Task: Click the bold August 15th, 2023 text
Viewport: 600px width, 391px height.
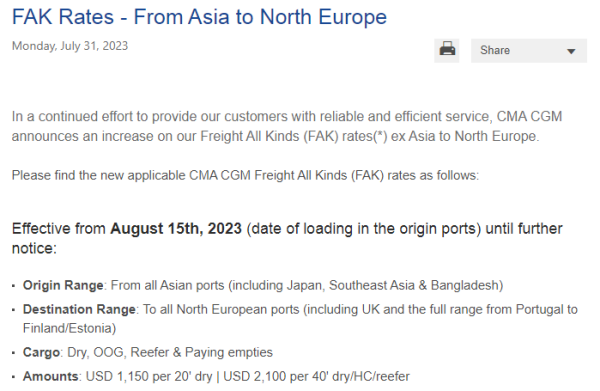Action: [x=176, y=229]
